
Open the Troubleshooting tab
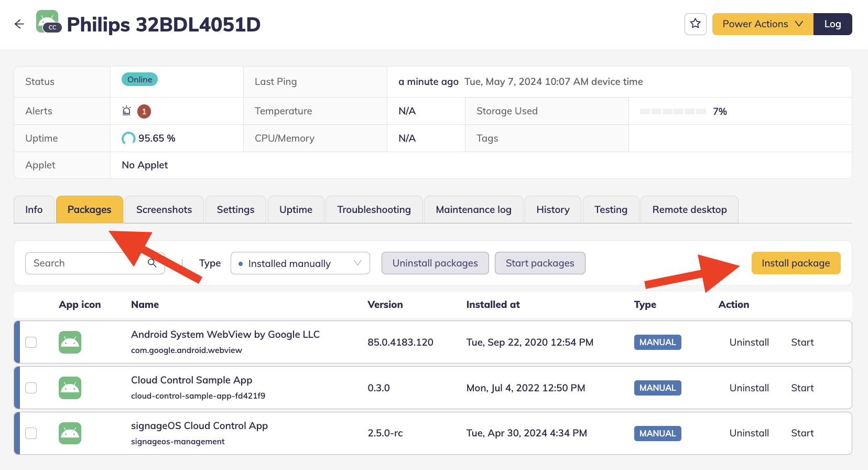(374, 210)
